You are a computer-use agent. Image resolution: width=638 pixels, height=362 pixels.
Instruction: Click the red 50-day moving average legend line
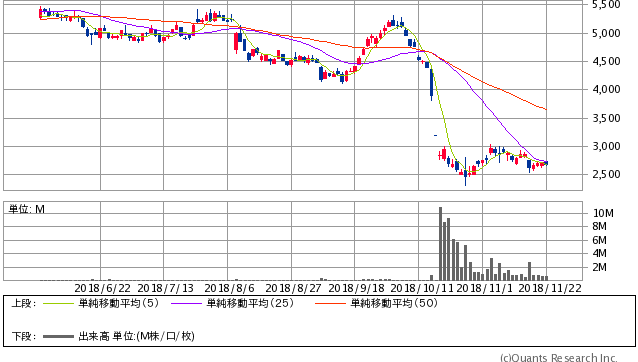pyautogui.click(x=330, y=303)
